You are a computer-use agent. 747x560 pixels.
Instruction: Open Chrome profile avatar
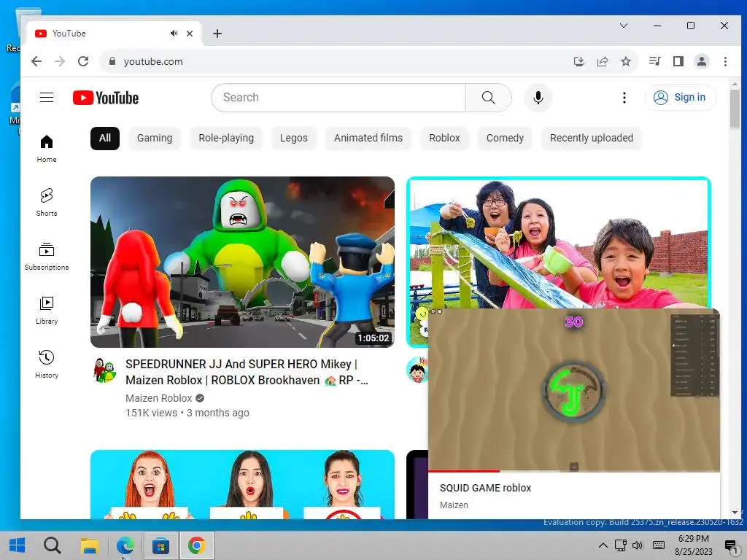click(x=702, y=61)
